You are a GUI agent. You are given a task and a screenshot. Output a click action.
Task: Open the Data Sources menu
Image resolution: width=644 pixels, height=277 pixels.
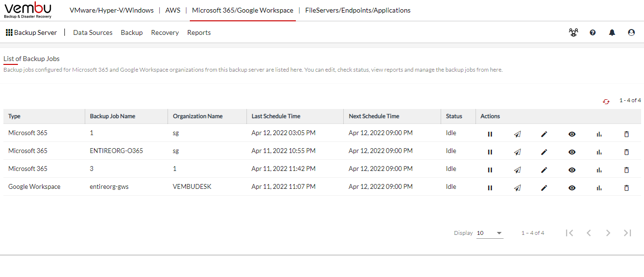(93, 32)
